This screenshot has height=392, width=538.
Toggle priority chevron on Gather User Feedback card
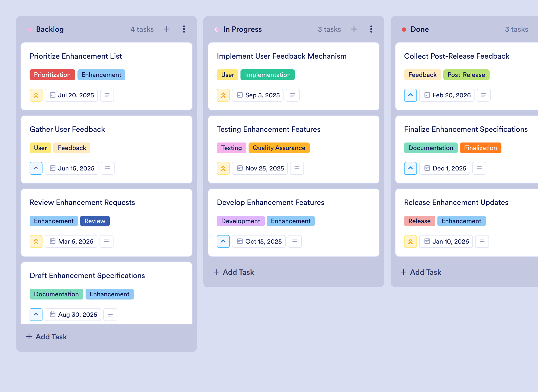click(36, 168)
